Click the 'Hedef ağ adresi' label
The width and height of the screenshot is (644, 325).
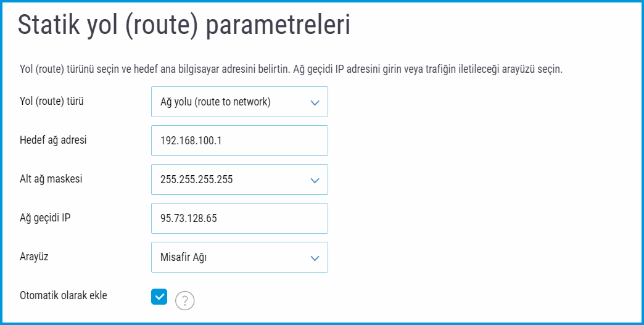click(x=54, y=140)
